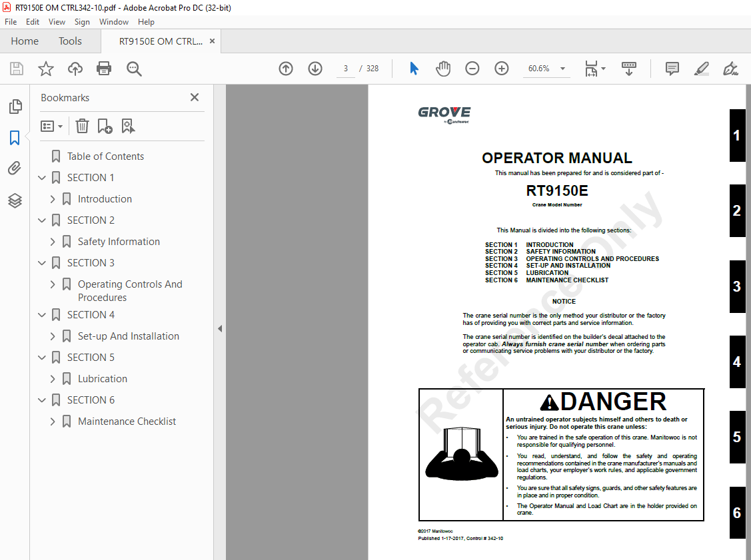
Task: Open the Layers panel
Action: click(15, 200)
